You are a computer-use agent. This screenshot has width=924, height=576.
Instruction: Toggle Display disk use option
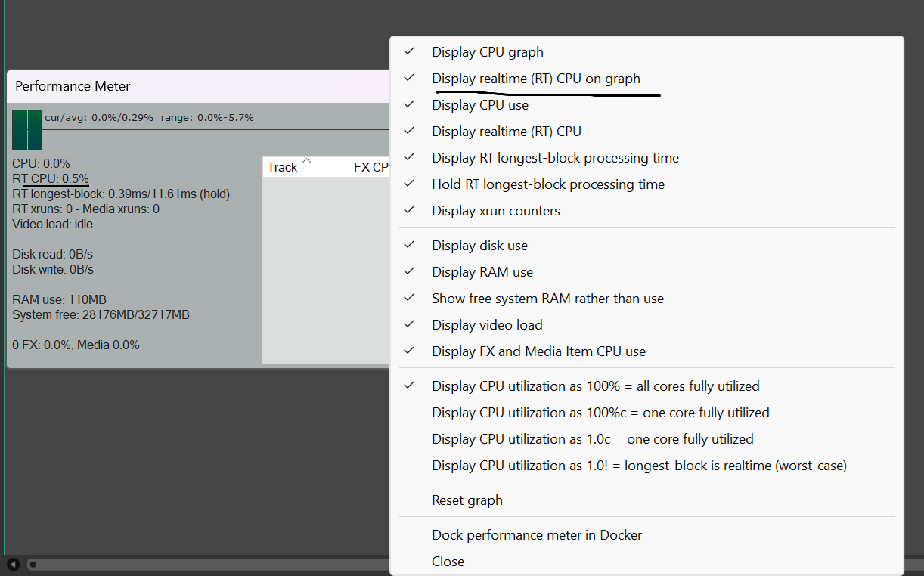tap(479, 246)
